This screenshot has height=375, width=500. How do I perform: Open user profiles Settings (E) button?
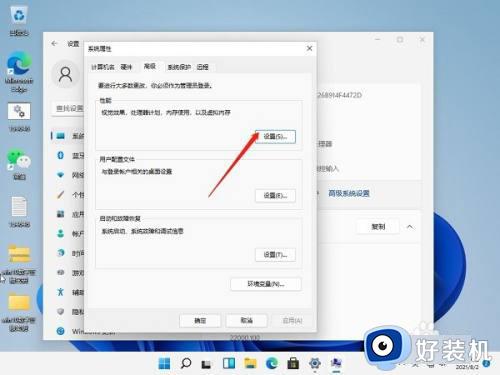[275, 196]
